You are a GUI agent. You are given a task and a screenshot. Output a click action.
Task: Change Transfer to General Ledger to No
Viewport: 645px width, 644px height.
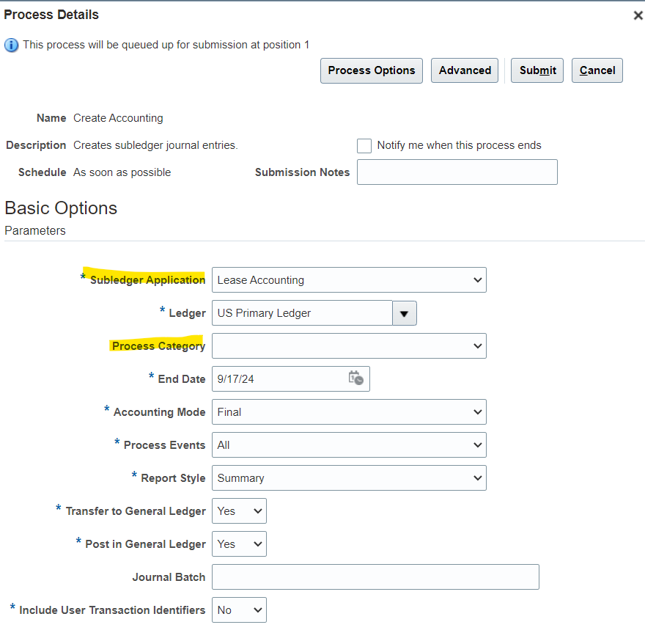click(x=239, y=511)
